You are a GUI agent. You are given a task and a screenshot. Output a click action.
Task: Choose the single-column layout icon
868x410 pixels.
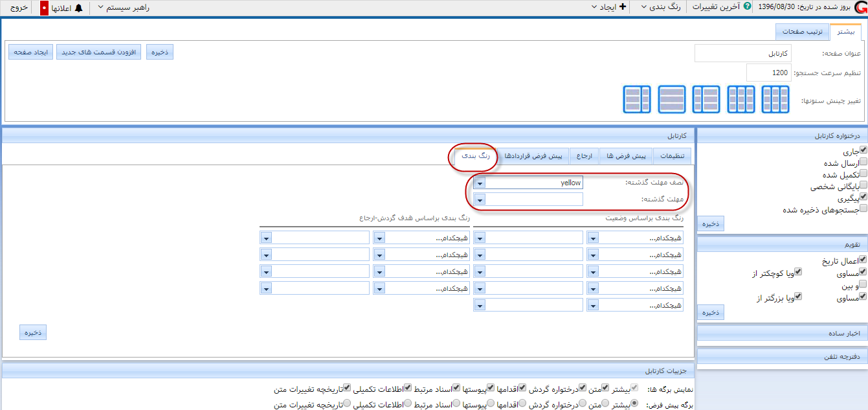coord(671,100)
